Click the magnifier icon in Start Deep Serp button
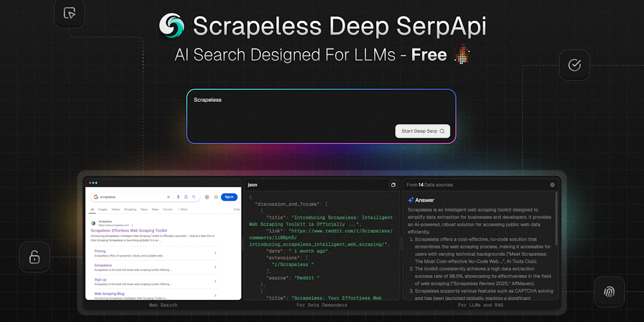Screen dimensions: 644x322 click(442, 131)
